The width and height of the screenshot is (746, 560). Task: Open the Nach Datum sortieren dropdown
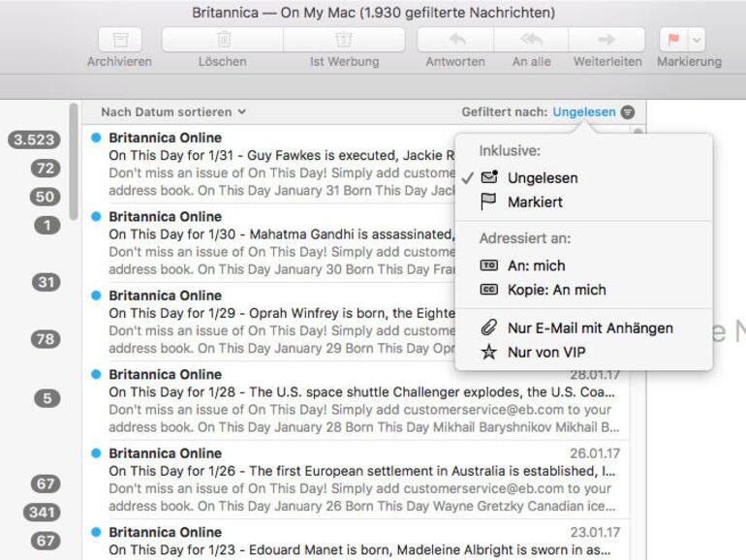pos(173,111)
